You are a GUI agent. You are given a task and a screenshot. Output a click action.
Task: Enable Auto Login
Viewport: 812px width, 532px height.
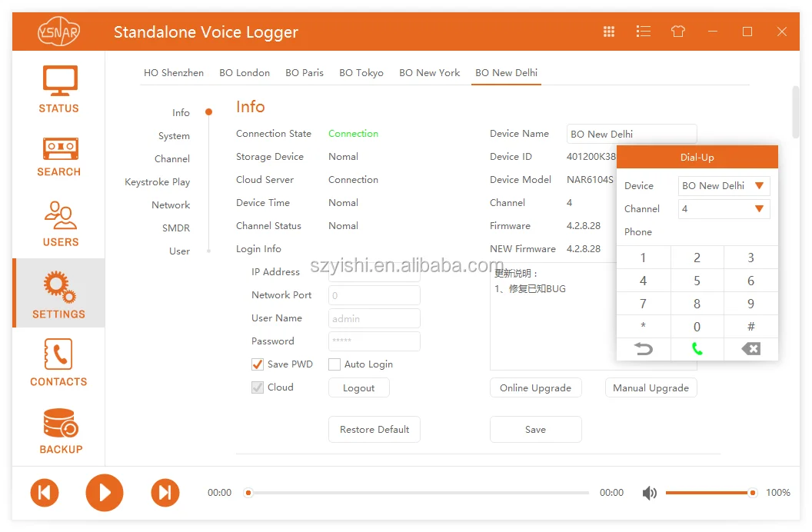click(x=334, y=364)
